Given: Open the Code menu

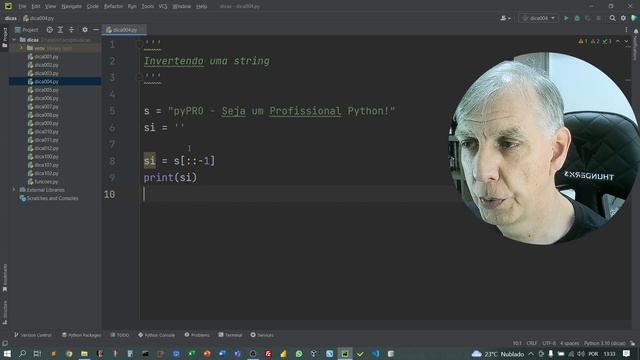Looking at the screenshot, I should (x=93, y=7).
